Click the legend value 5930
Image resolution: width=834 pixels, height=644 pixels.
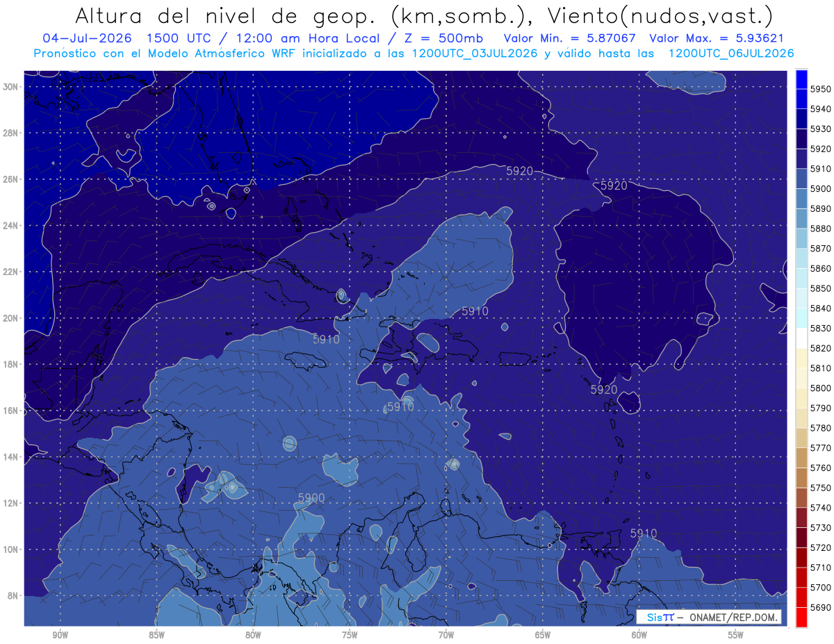(x=820, y=129)
